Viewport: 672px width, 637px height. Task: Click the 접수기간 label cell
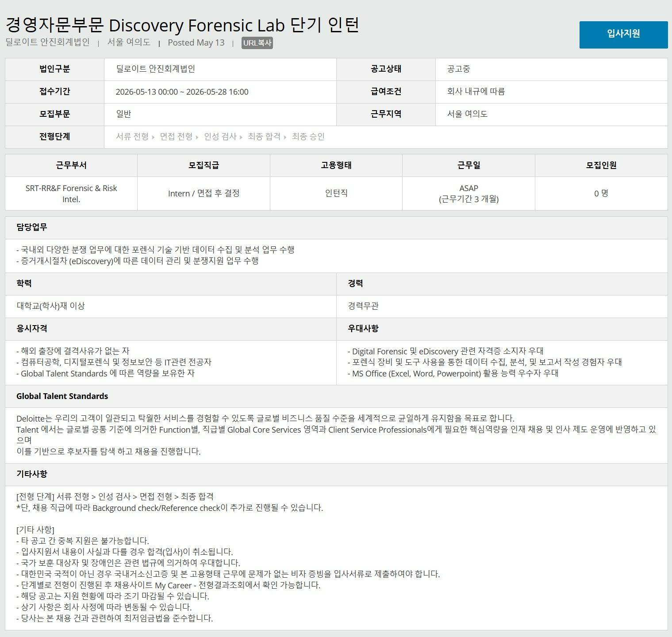point(54,92)
